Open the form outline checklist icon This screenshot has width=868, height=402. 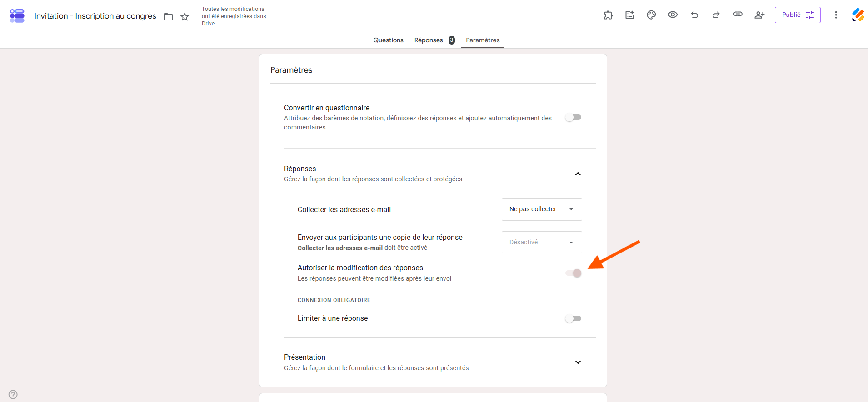(629, 15)
